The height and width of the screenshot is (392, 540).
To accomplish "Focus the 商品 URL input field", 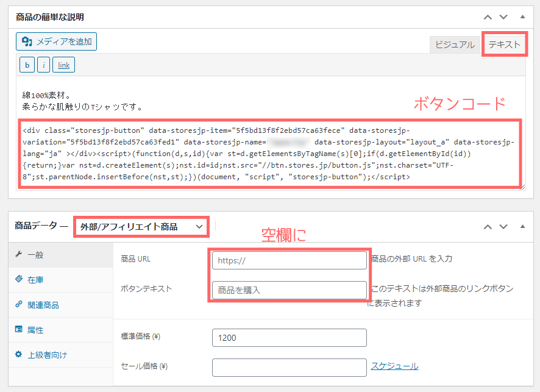I will (290, 260).
